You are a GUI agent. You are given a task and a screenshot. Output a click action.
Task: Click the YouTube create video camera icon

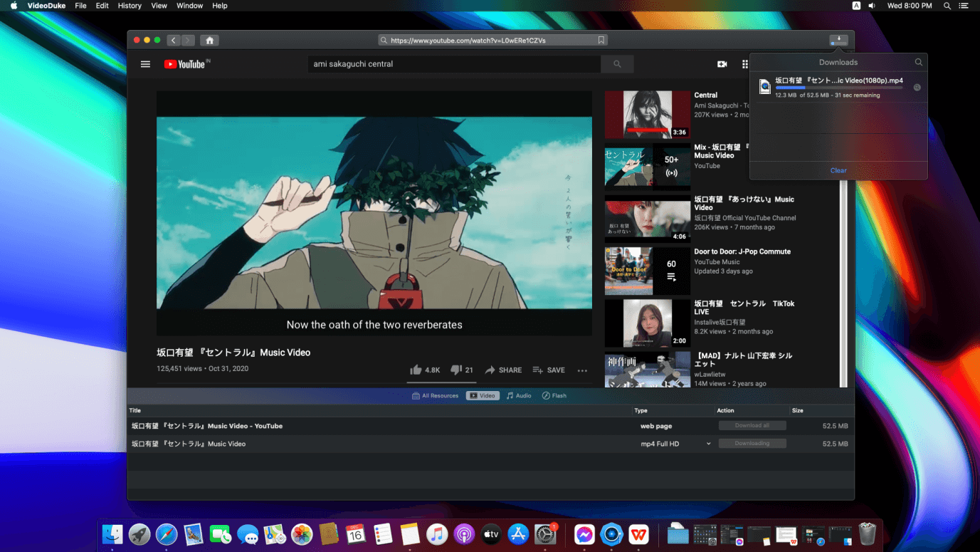722,64
